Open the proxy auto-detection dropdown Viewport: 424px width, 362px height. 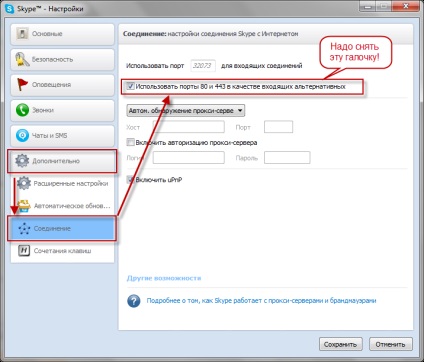click(186, 111)
